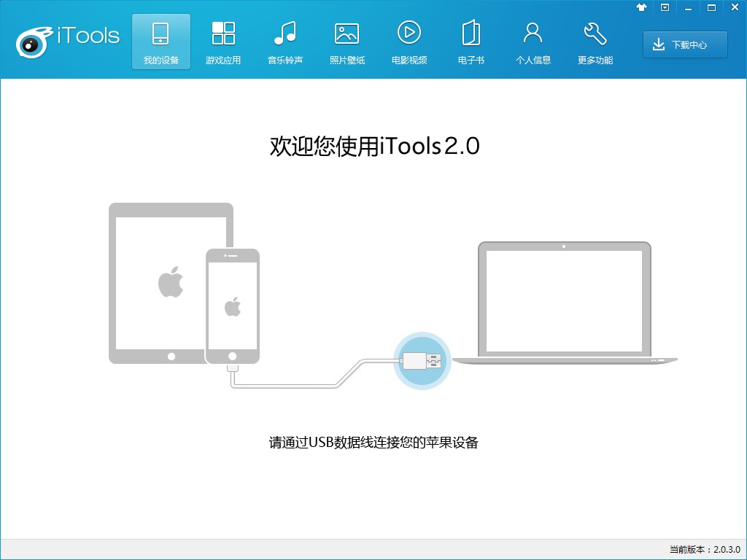Go to 音乐铃声 music and ringtones

[285, 42]
